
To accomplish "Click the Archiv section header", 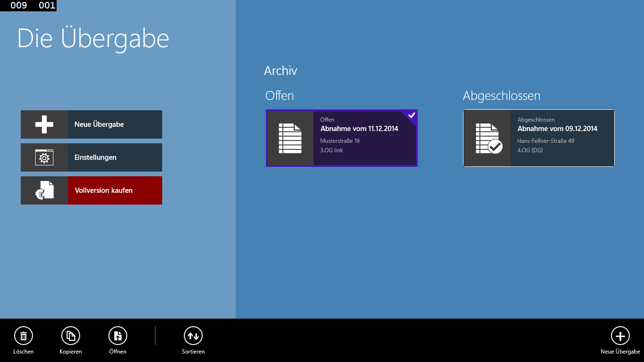I will click(281, 71).
